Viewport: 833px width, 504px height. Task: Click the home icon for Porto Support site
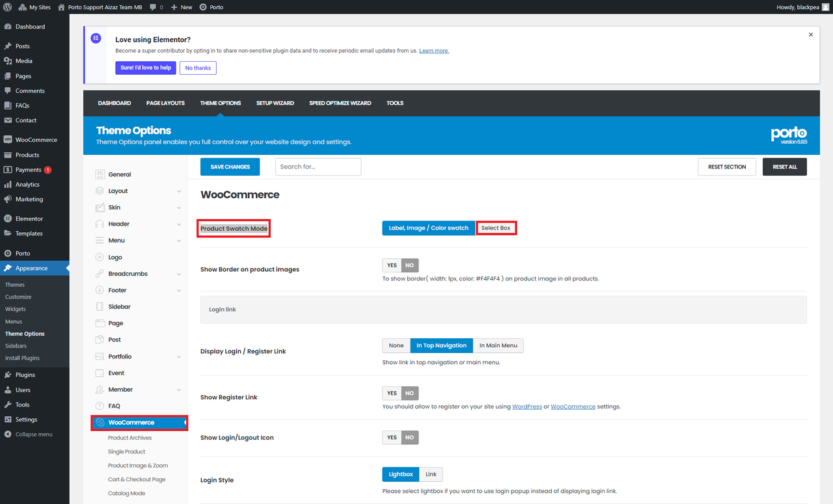click(x=61, y=7)
